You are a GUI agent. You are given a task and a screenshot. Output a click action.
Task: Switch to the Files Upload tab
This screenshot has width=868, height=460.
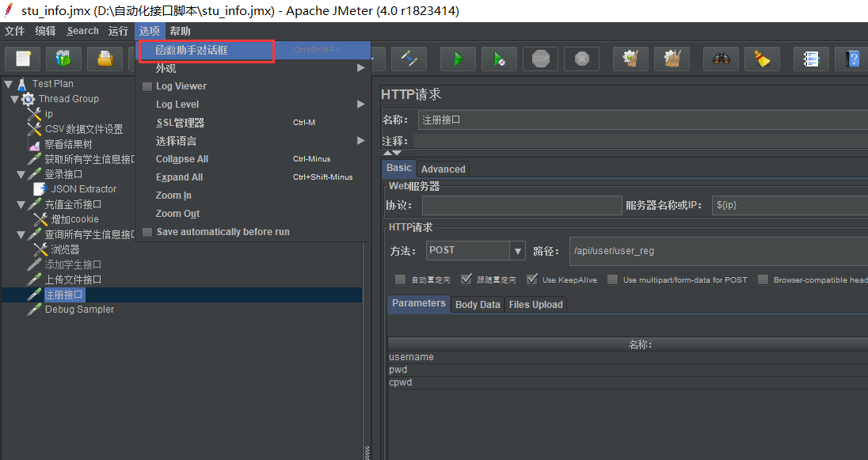point(535,305)
